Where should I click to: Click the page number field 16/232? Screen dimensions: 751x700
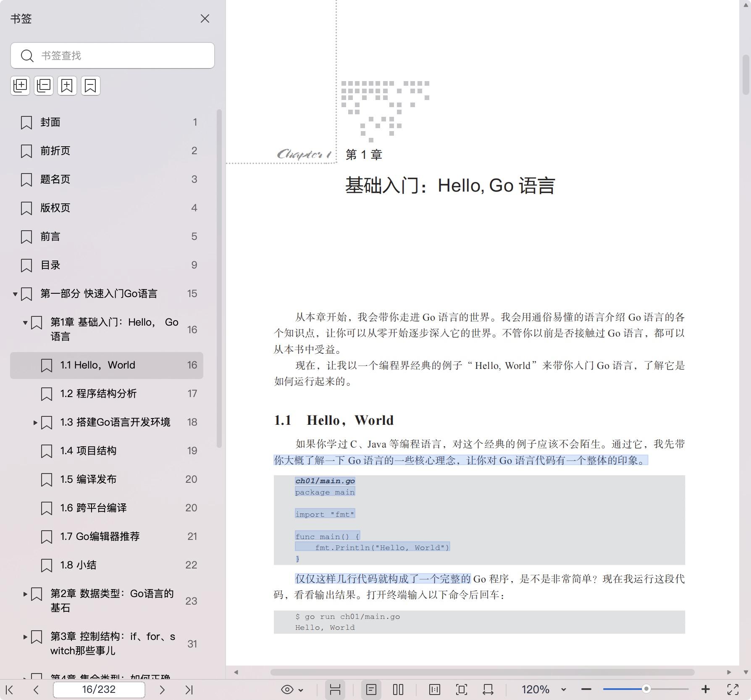[x=99, y=689]
